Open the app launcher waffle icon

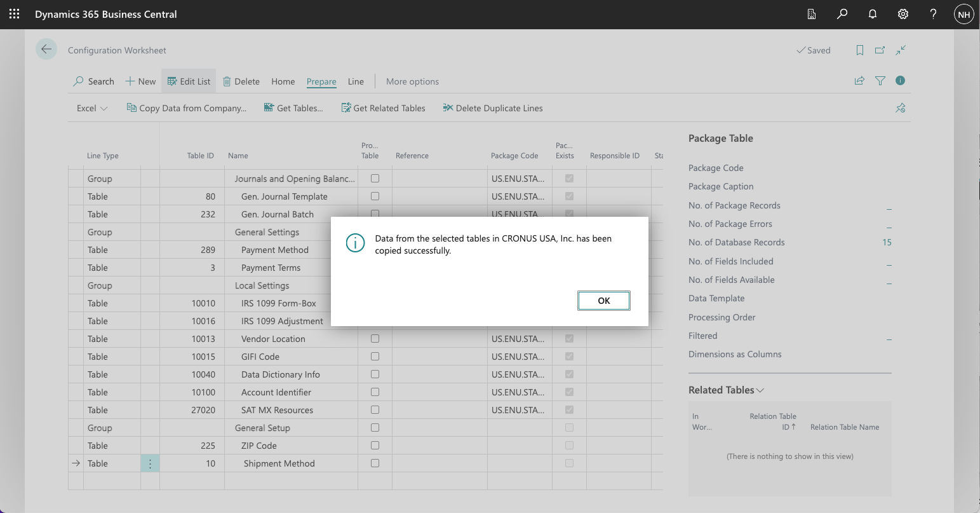(14, 14)
